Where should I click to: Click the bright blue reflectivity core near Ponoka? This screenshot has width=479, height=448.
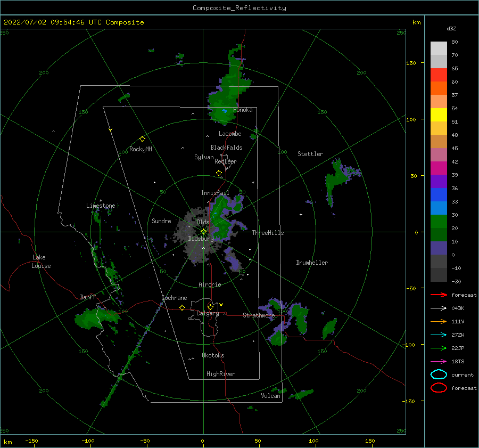click(x=225, y=111)
